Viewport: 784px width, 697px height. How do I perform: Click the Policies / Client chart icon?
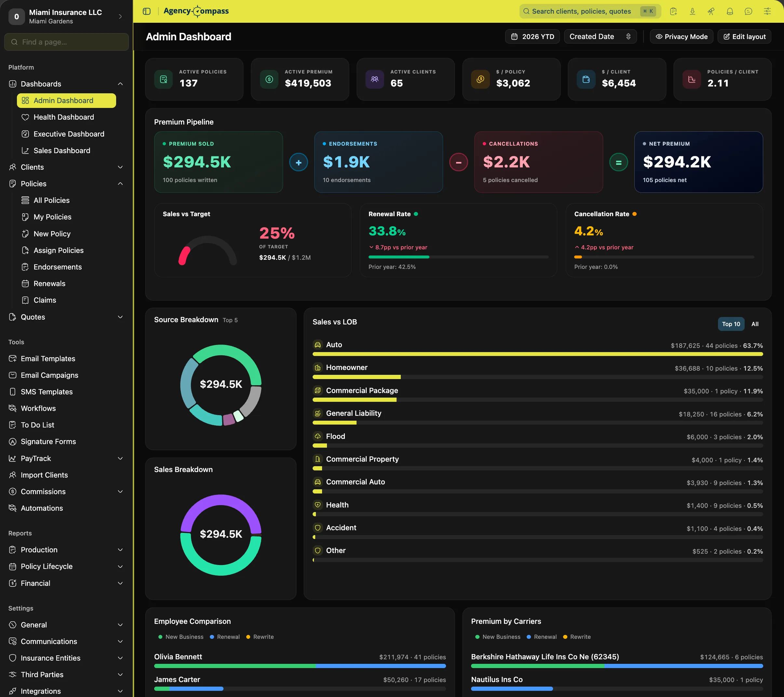tap(692, 79)
